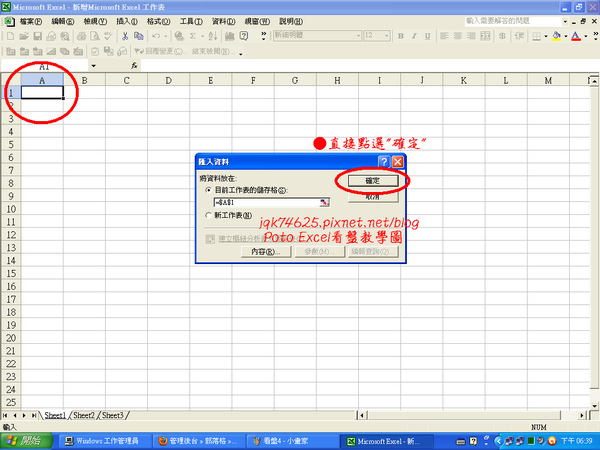Open the font size 12 dropdown
Image resolution: width=600 pixels, height=450 pixels.
click(x=386, y=36)
